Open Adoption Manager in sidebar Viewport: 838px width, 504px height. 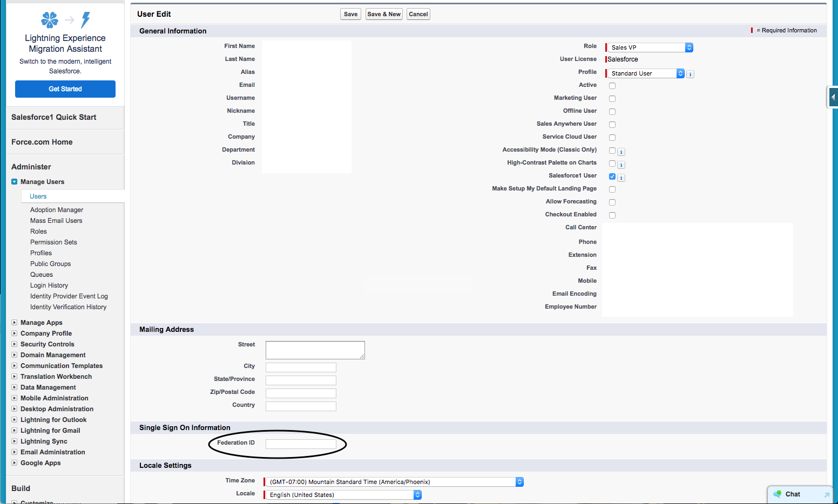pyautogui.click(x=57, y=210)
